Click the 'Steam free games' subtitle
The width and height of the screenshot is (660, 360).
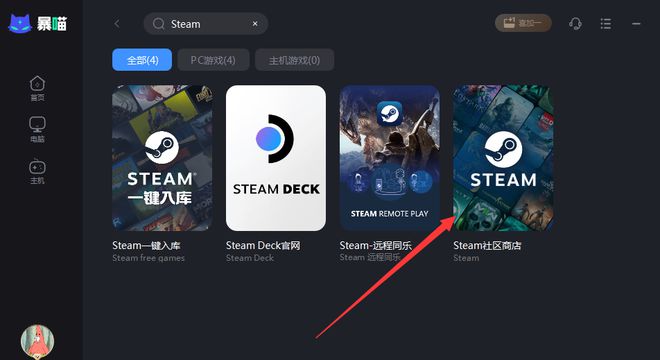[148, 258]
